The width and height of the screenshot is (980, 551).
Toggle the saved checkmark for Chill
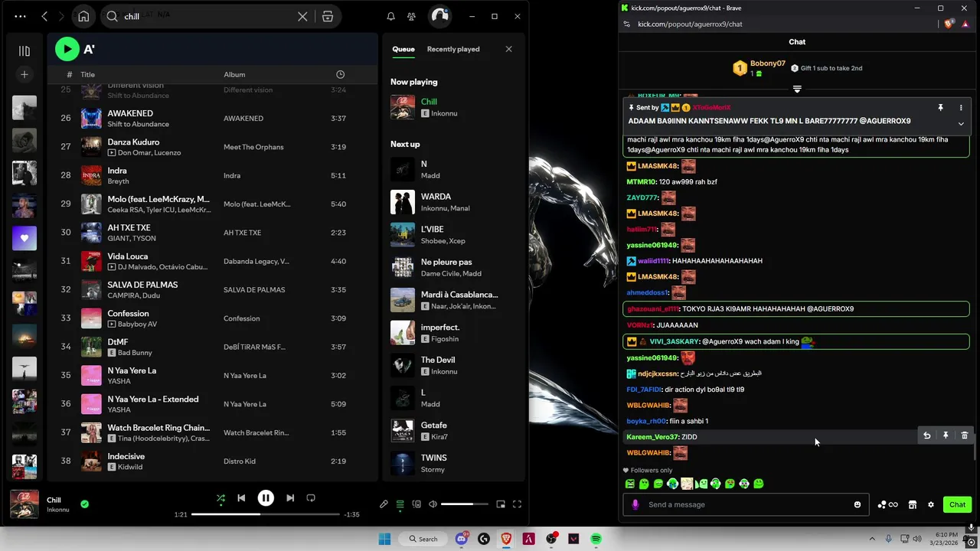pyautogui.click(x=84, y=504)
